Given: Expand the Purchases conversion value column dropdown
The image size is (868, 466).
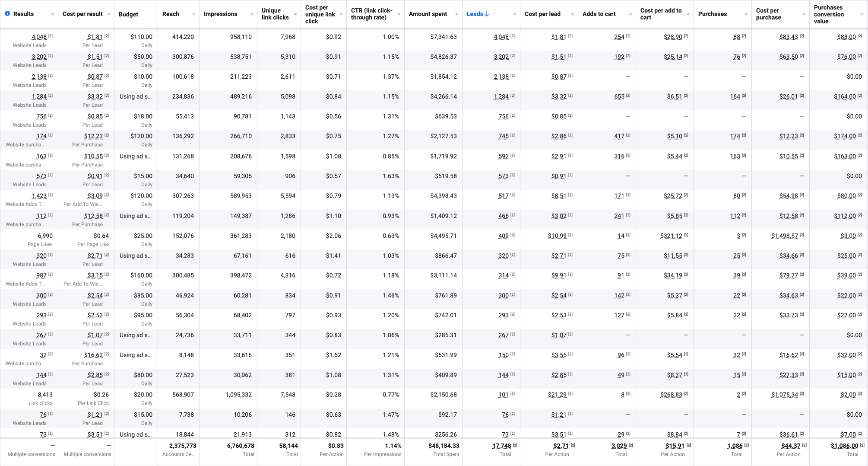Looking at the screenshot, I should point(862,14).
